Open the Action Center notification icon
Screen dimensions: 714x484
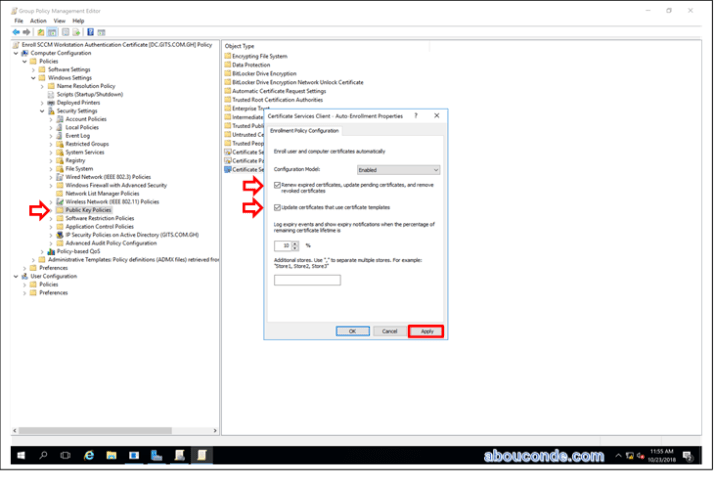pos(688,455)
